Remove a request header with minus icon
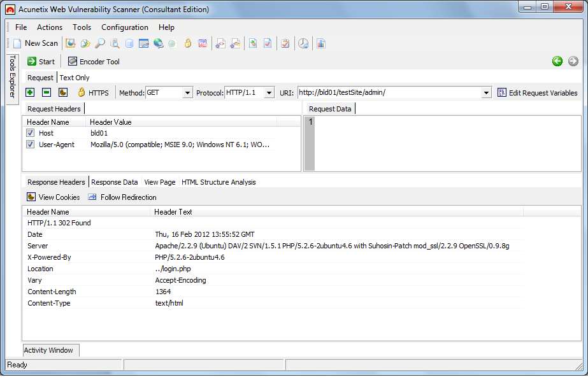Viewport: 588px width, 382px height. click(47, 92)
